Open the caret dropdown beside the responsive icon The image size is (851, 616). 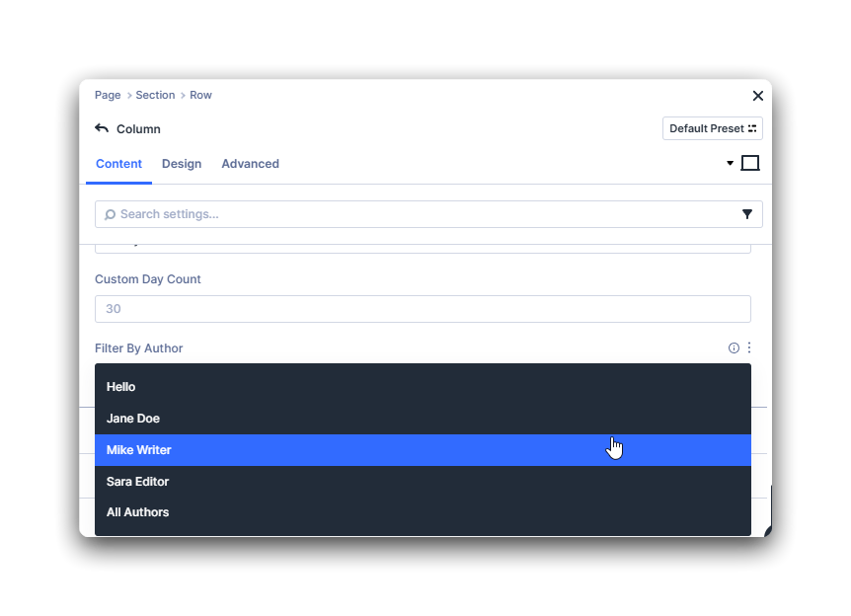point(730,162)
